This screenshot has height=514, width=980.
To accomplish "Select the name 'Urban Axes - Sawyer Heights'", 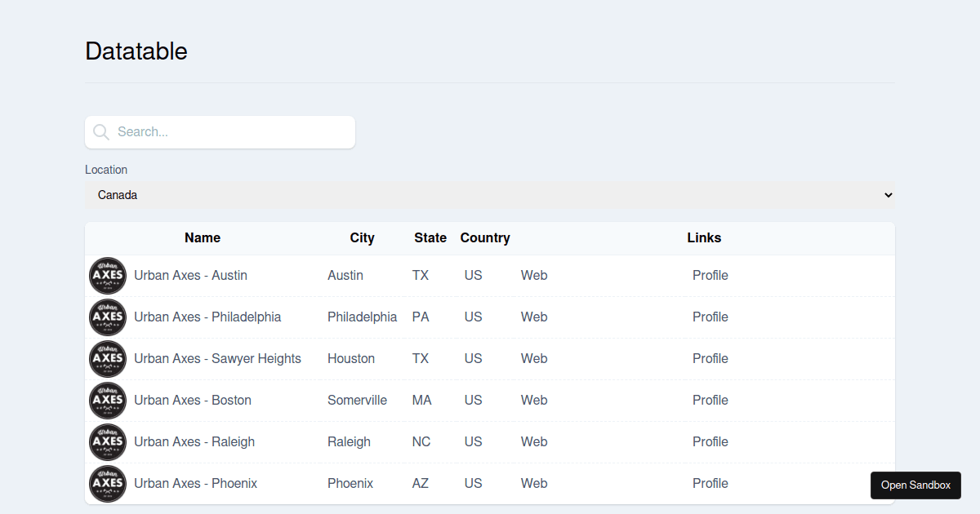I will 217,359.
